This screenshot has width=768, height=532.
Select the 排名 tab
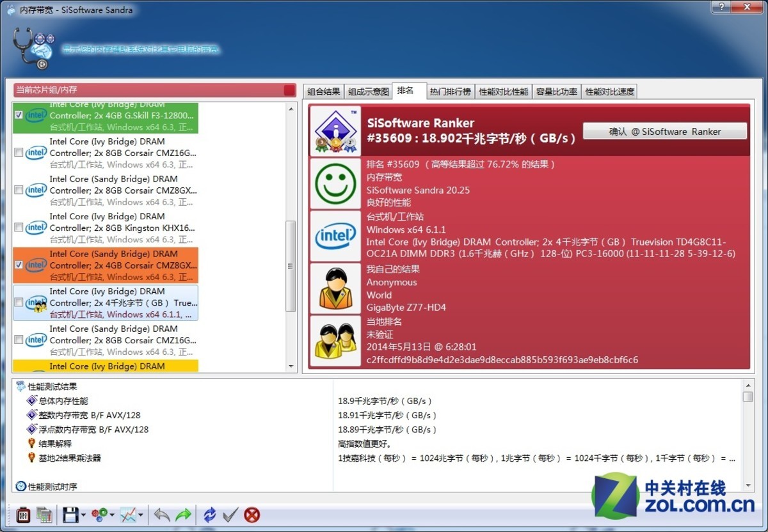coord(408,90)
